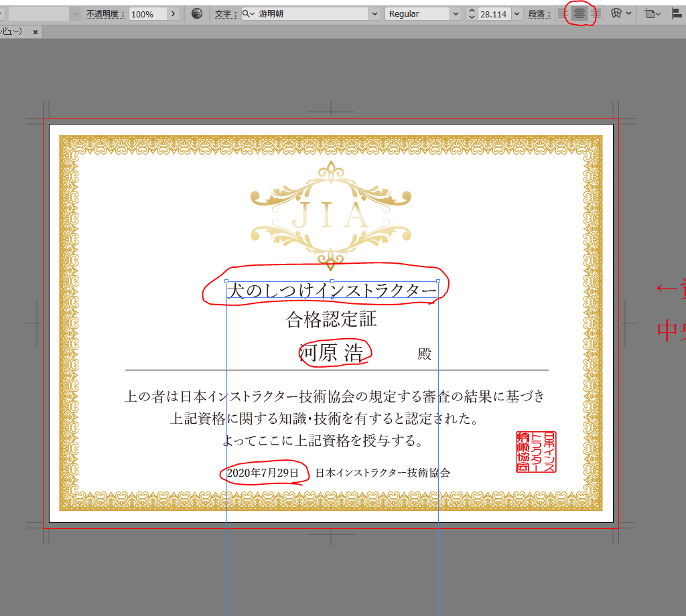Click the align left paragraph icon
Viewport: 686px width, 616px height.
click(x=563, y=13)
